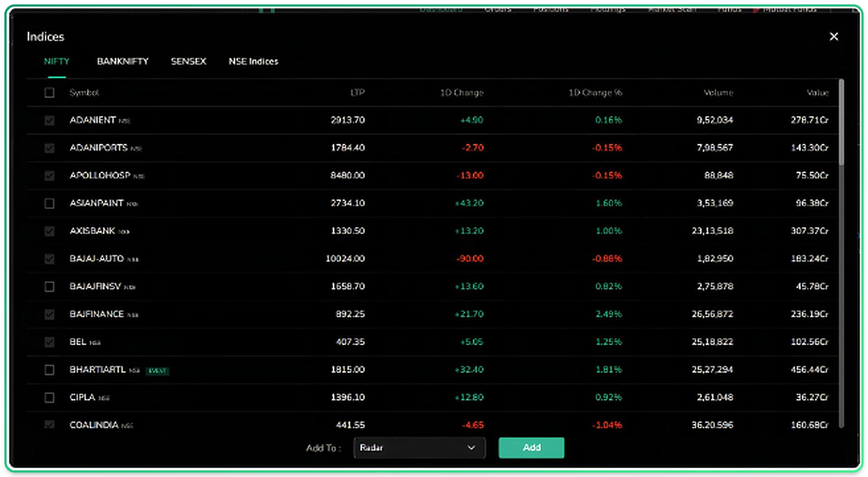Select the BHARTIARTL symbol name
Viewport: 868px width, 477px height.
coord(98,370)
